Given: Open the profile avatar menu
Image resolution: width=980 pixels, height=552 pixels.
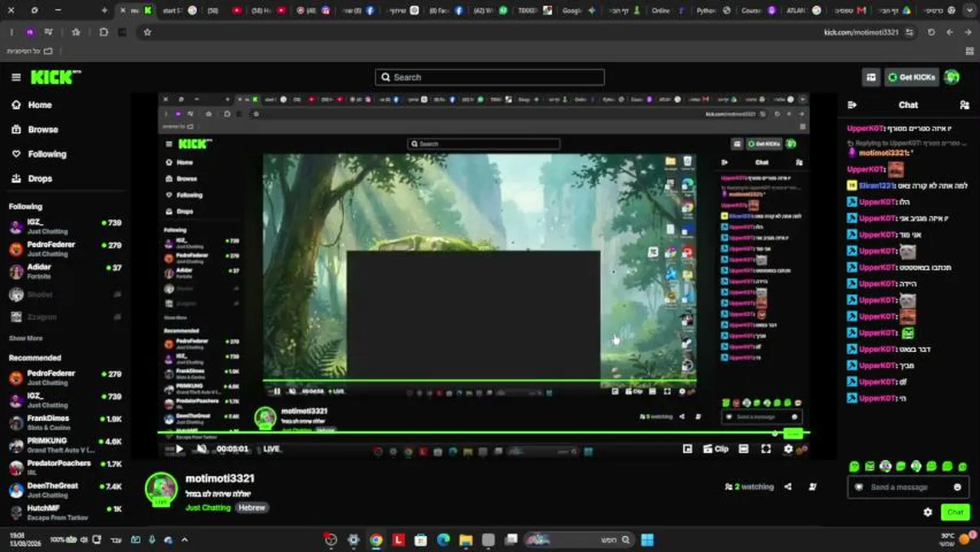Looking at the screenshot, I should point(952,77).
